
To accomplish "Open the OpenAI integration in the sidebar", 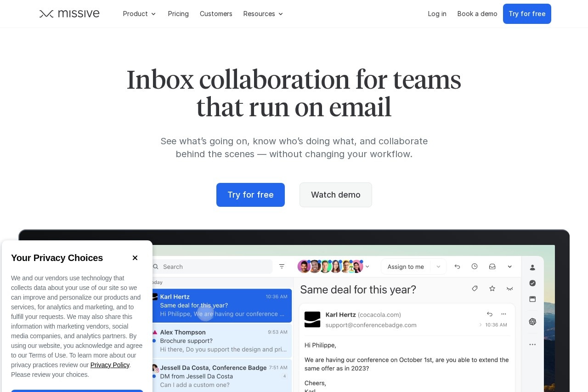I will (532, 322).
